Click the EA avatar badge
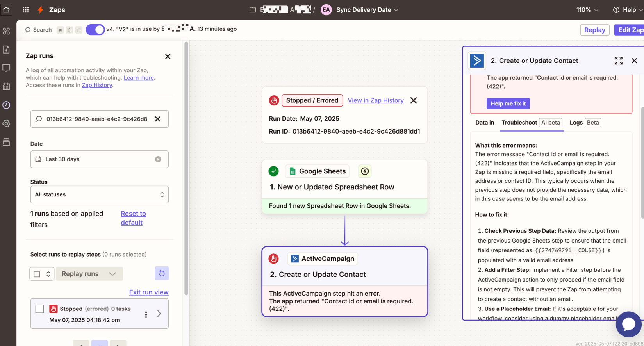Screen dimensions: 644x346 tap(326, 10)
